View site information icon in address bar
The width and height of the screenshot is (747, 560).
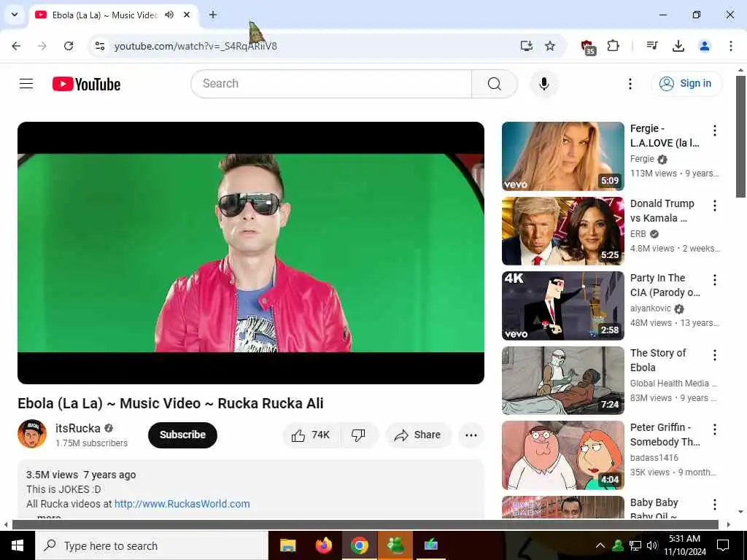tap(99, 46)
